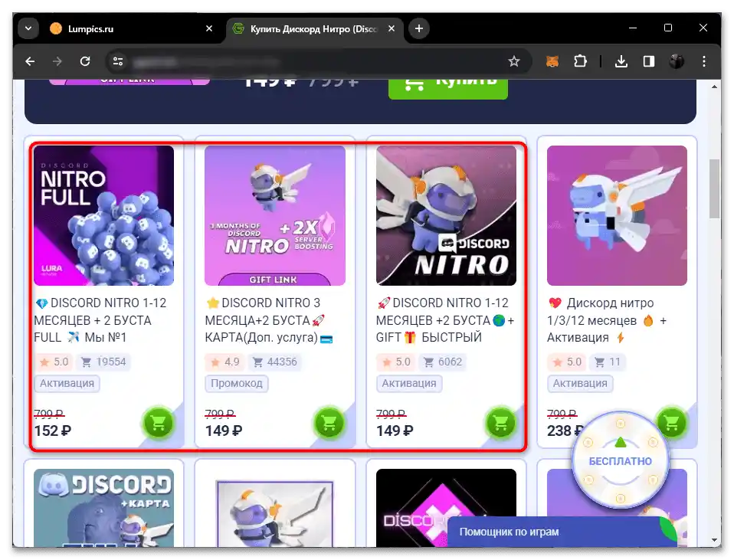Screen dimensions: 734x560
Task: Toggle the Активация tag on the Дискорд нитро card
Action: [x=580, y=384]
